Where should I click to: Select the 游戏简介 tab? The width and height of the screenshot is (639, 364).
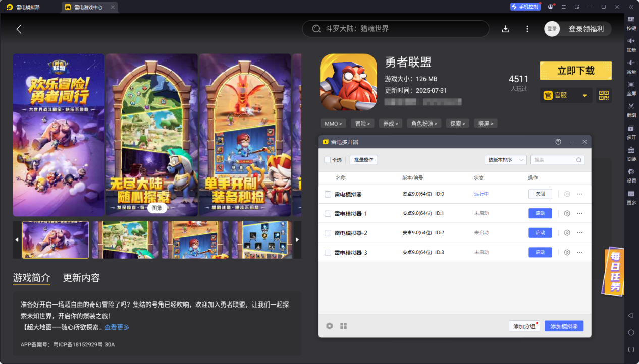[32, 278]
